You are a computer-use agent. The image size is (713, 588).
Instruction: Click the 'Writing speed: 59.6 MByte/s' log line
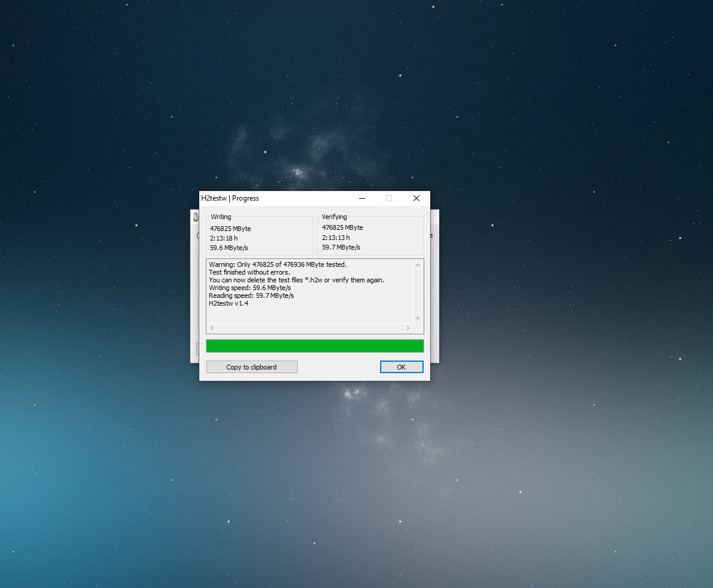[x=249, y=288]
